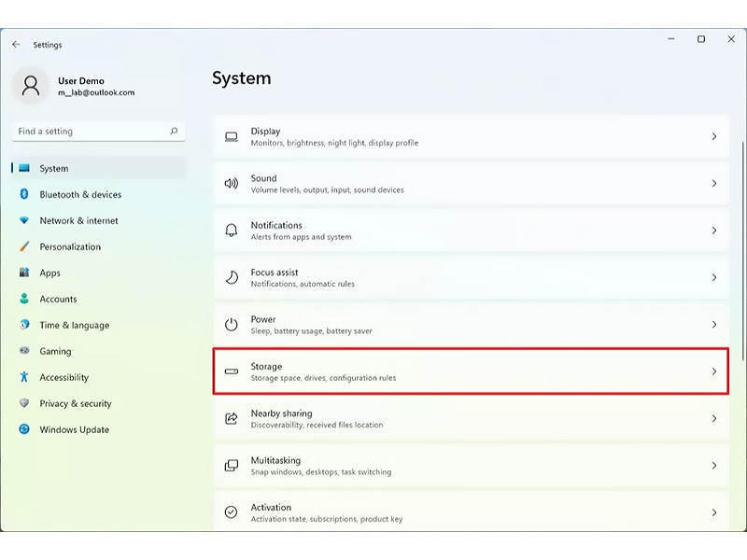Click the m_lab@outlook.com account email
This screenshot has width=747, height=560.
coord(96,92)
